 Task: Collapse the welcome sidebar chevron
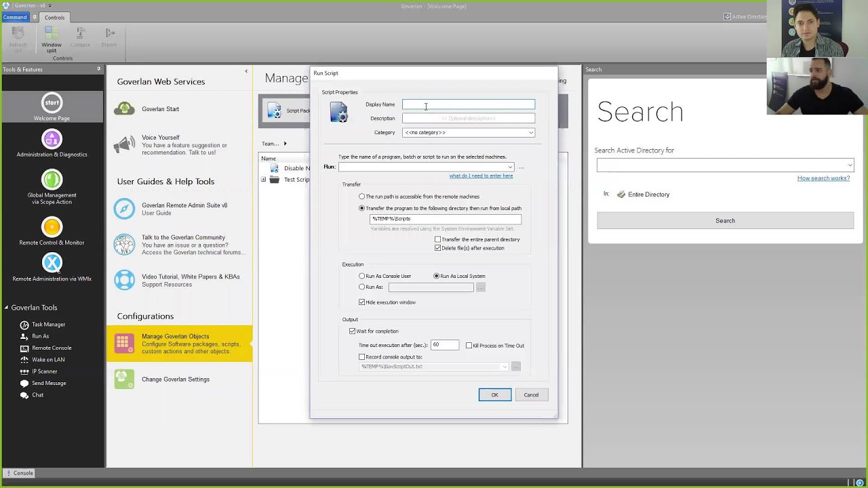(246, 71)
